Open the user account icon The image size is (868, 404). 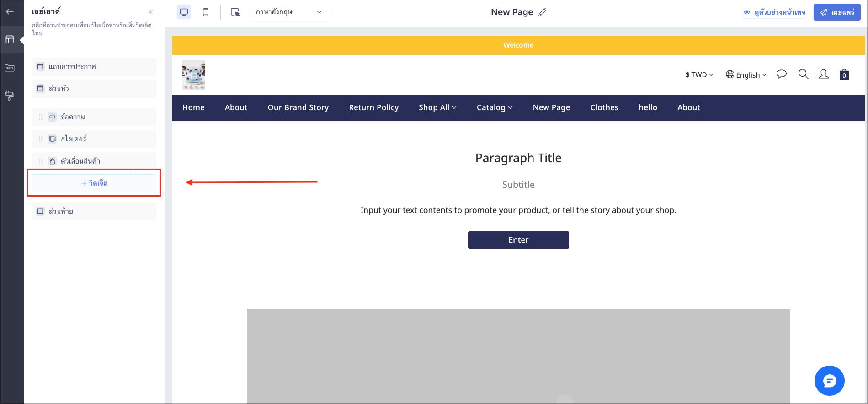[823, 74]
